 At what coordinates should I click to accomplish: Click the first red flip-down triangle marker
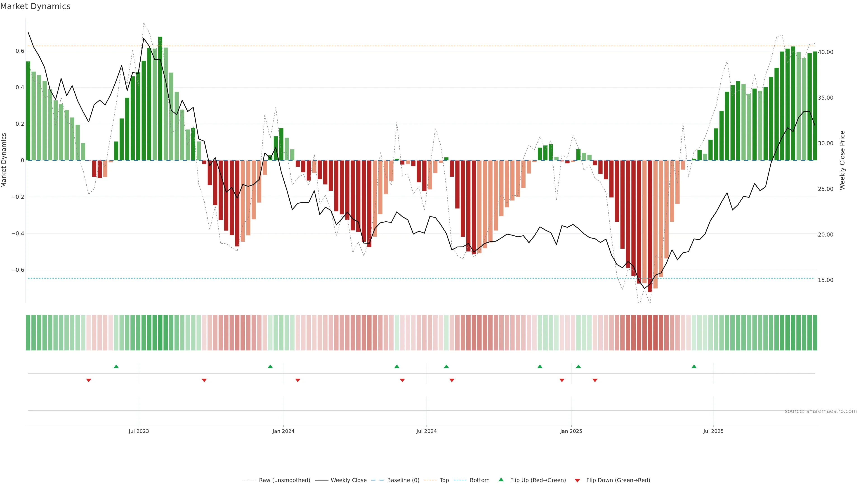click(89, 380)
